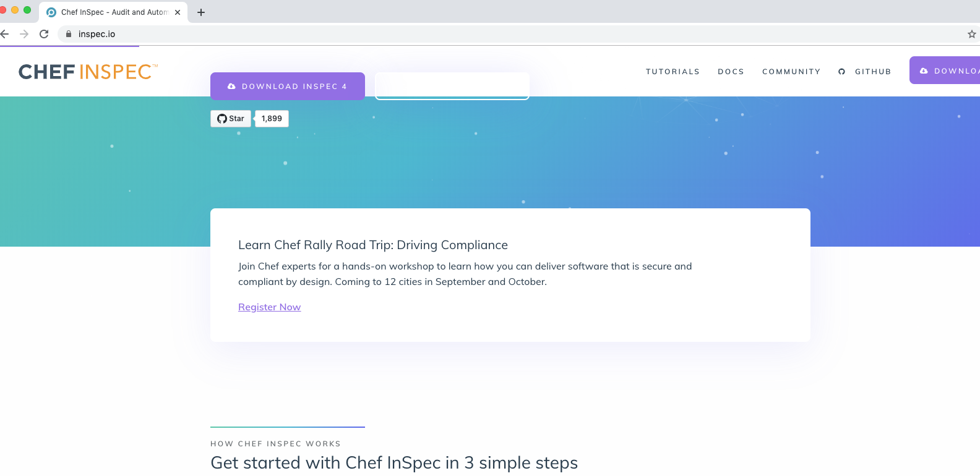This screenshot has height=476, width=980.
Task: Star the InSpec repository on GitHub
Action: pyautogui.click(x=230, y=118)
